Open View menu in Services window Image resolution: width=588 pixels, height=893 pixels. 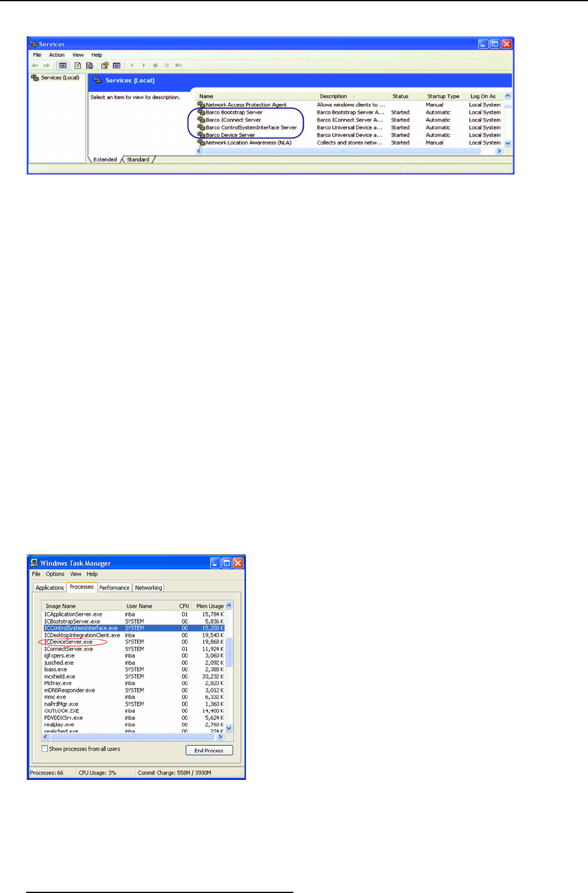78,55
